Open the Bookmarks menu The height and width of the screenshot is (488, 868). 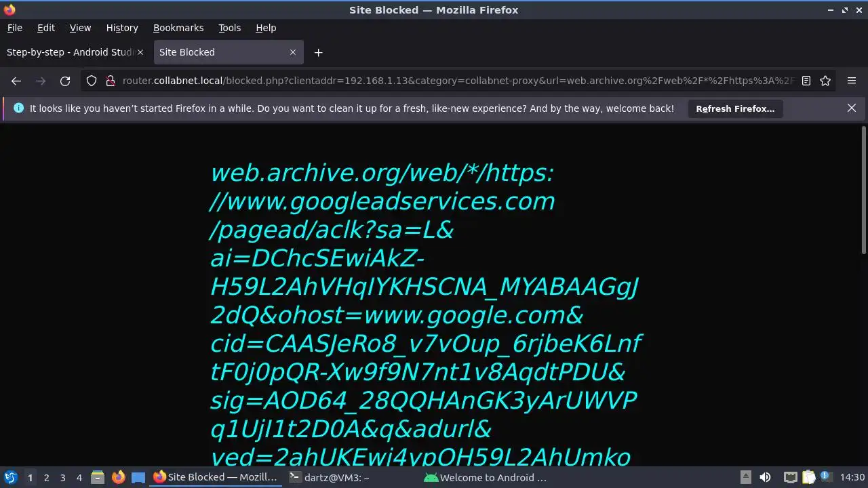[178, 28]
